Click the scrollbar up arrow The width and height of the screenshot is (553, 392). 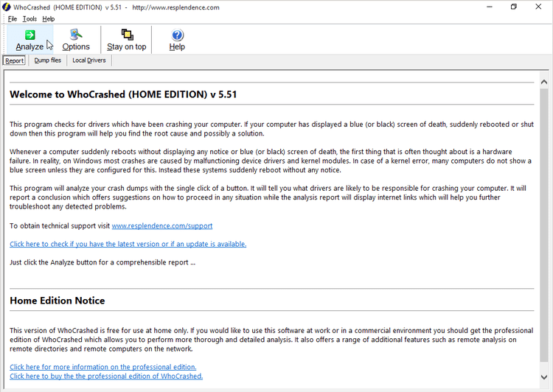point(544,82)
